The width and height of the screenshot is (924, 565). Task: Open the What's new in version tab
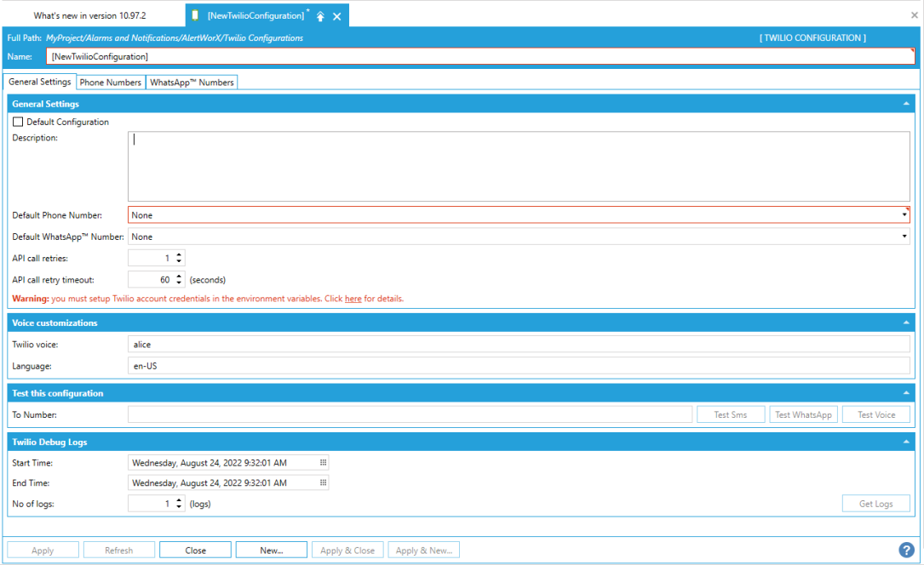(x=89, y=15)
